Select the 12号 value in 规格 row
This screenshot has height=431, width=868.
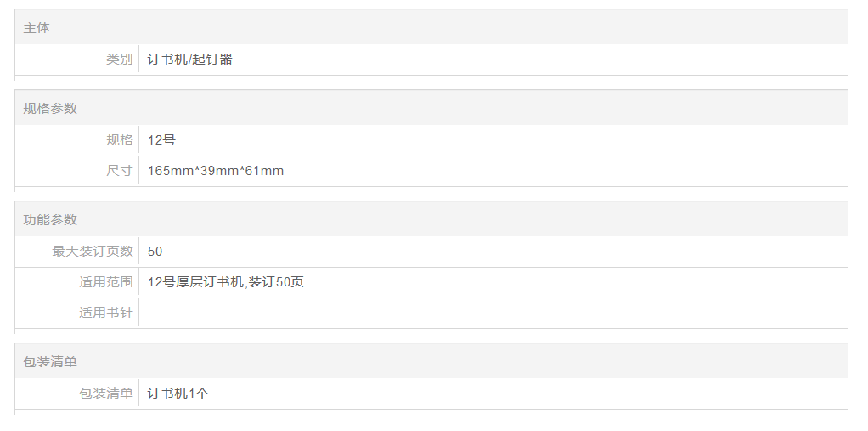click(161, 140)
